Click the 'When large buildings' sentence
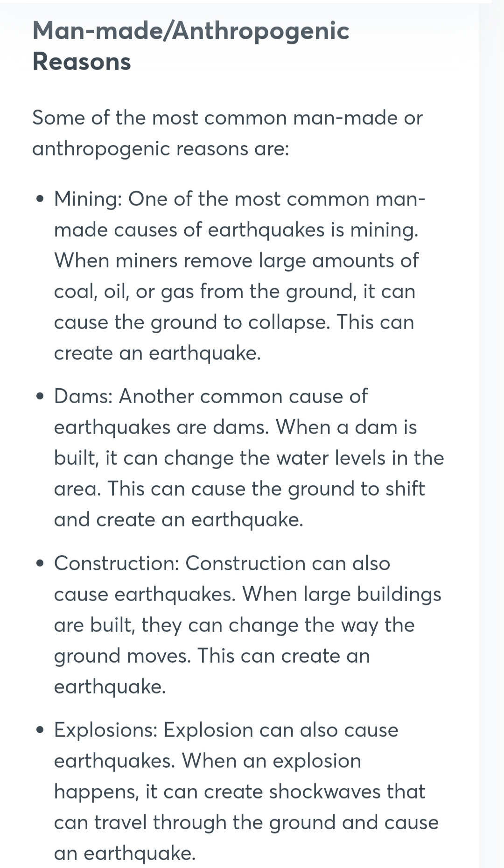 342,595
